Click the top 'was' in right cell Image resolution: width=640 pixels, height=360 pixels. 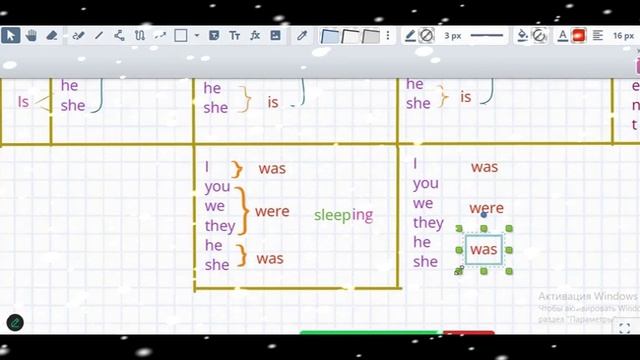(x=484, y=167)
